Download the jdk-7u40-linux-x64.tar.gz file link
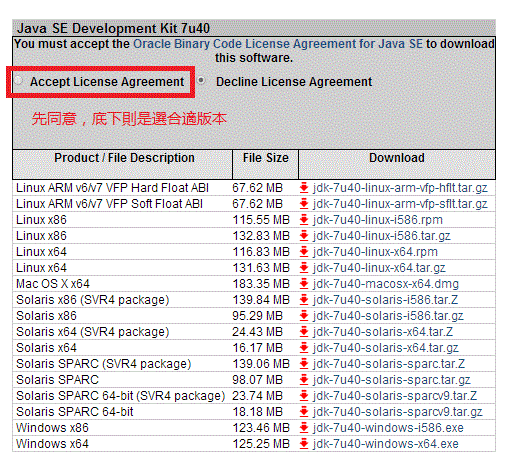Image resolution: width=506 pixels, height=457 pixels. 379,268
